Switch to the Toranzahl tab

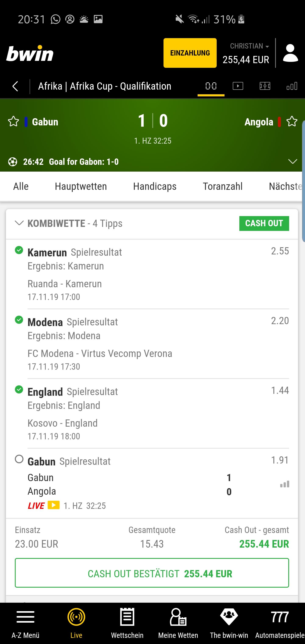point(222,186)
